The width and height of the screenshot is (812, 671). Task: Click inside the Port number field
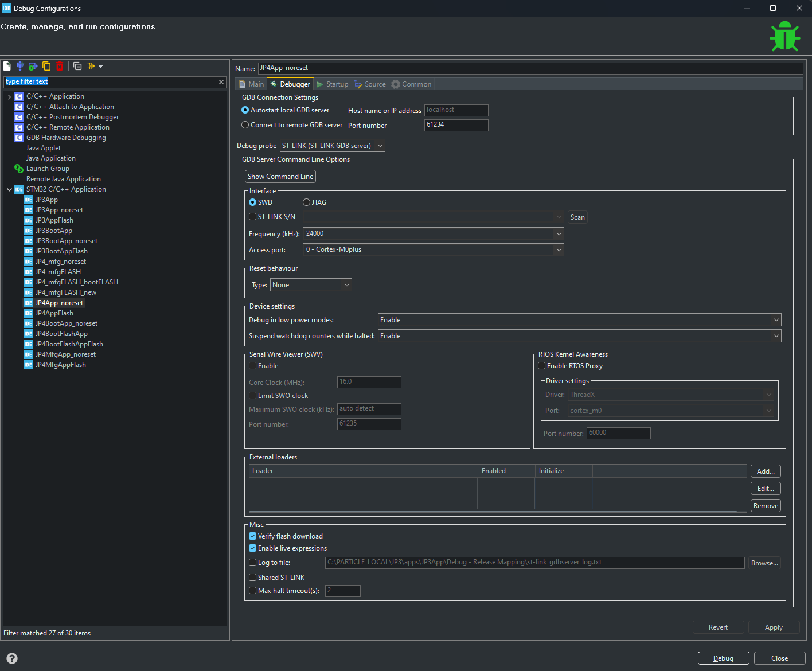tap(456, 124)
